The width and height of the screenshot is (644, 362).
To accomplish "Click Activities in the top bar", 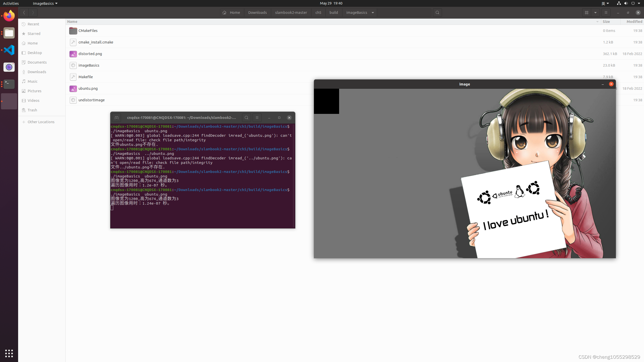I will click(11, 3).
